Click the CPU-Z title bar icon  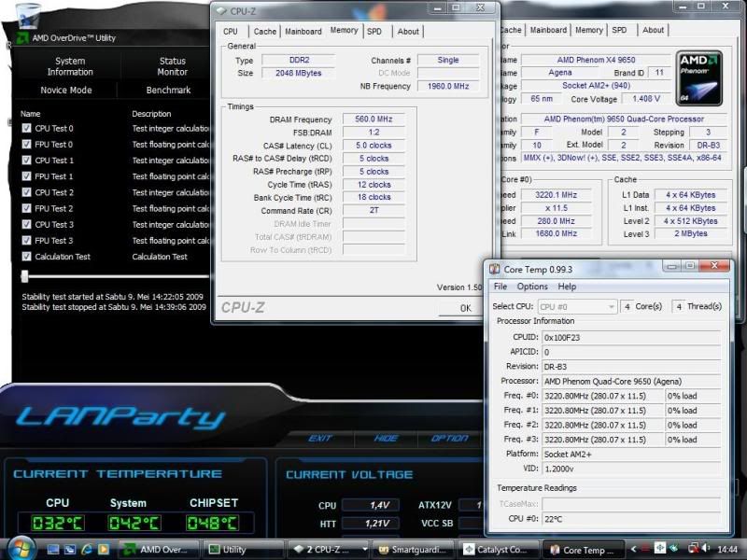coord(221,10)
